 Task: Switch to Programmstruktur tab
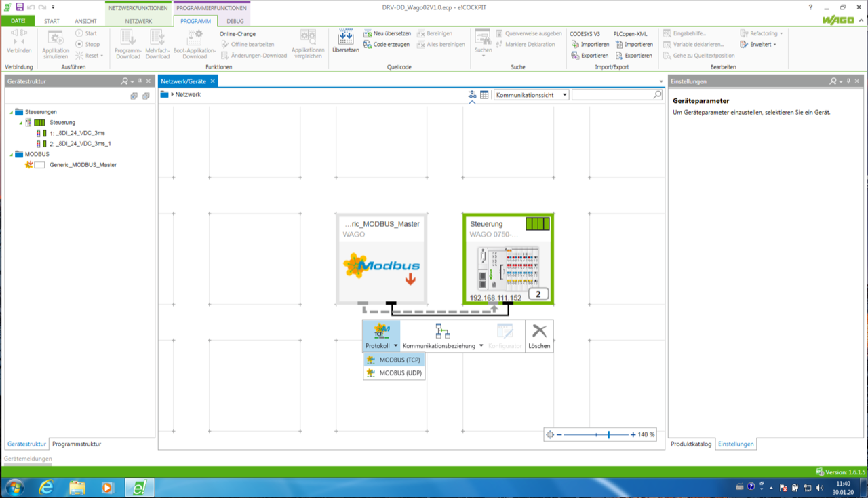(x=77, y=444)
